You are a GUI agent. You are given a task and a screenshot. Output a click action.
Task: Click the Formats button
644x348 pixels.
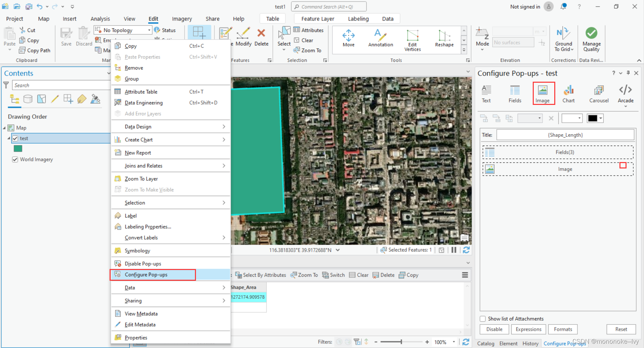tap(563, 329)
